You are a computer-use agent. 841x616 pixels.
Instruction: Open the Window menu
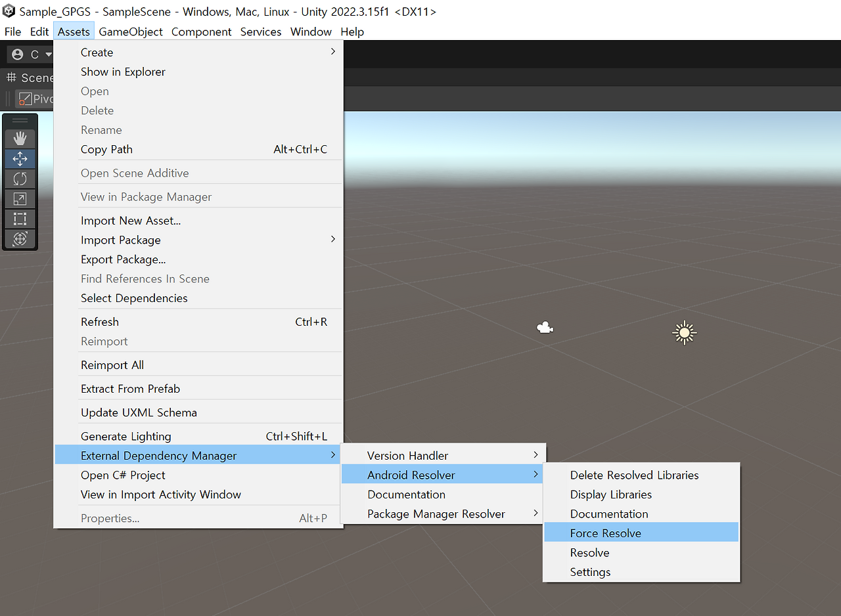click(310, 32)
